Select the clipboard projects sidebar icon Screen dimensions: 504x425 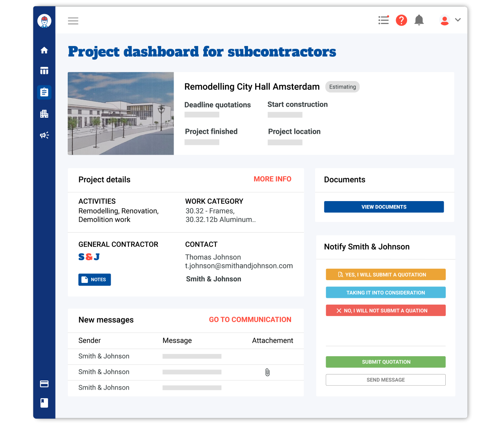click(44, 92)
